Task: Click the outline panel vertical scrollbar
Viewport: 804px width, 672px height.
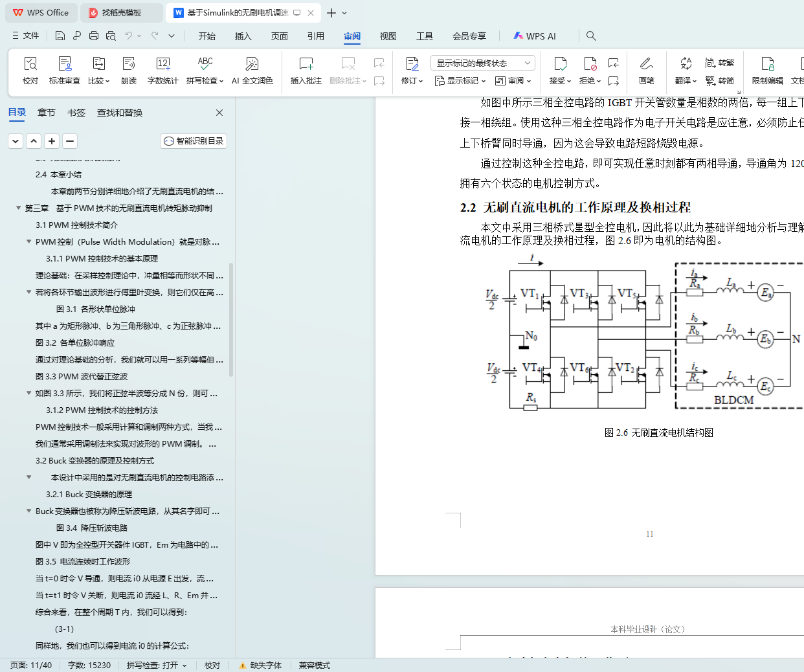Action: 231,319
